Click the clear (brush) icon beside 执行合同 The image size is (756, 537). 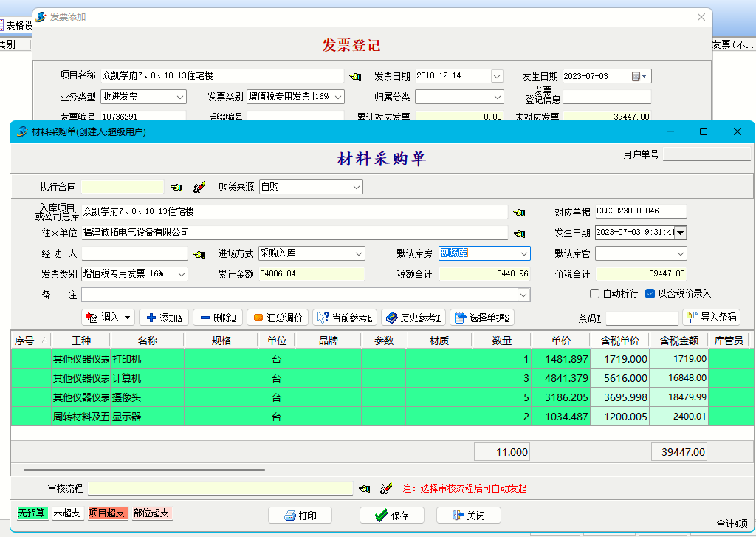click(199, 188)
